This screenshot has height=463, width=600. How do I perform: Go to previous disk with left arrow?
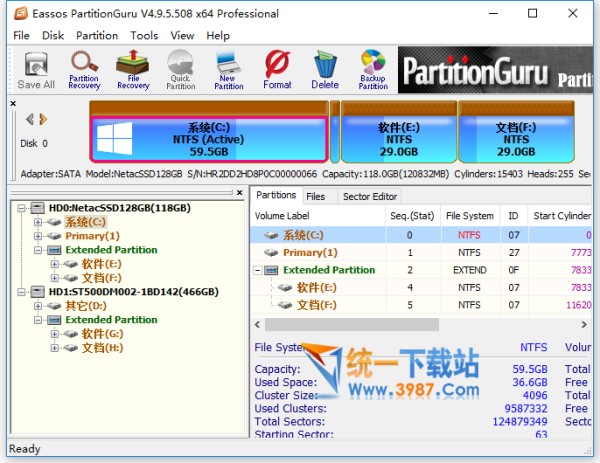tap(30, 119)
